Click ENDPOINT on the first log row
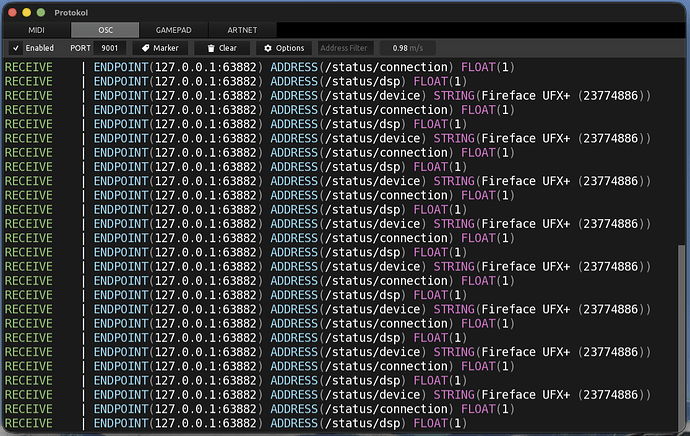This screenshot has width=690, height=436. coord(121,67)
